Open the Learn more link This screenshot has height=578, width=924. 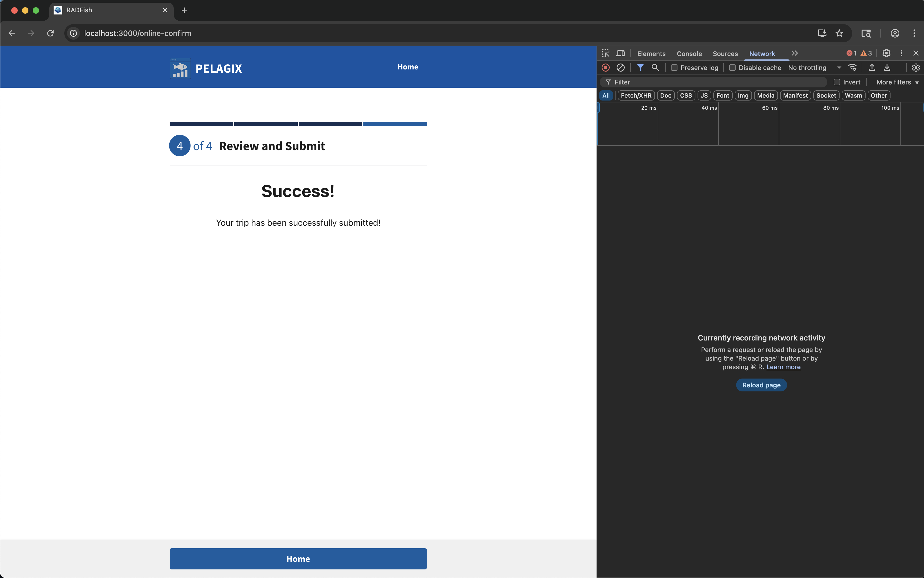[783, 367]
